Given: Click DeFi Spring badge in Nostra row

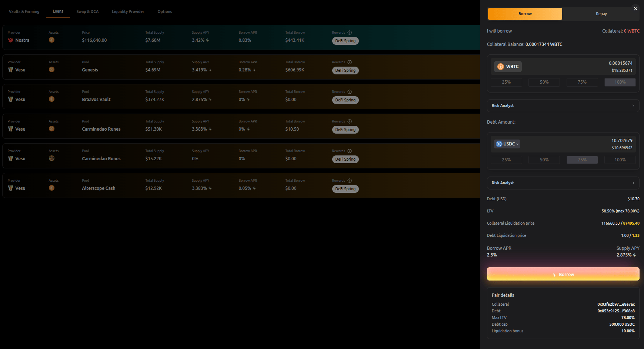Looking at the screenshot, I should [345, 41].
